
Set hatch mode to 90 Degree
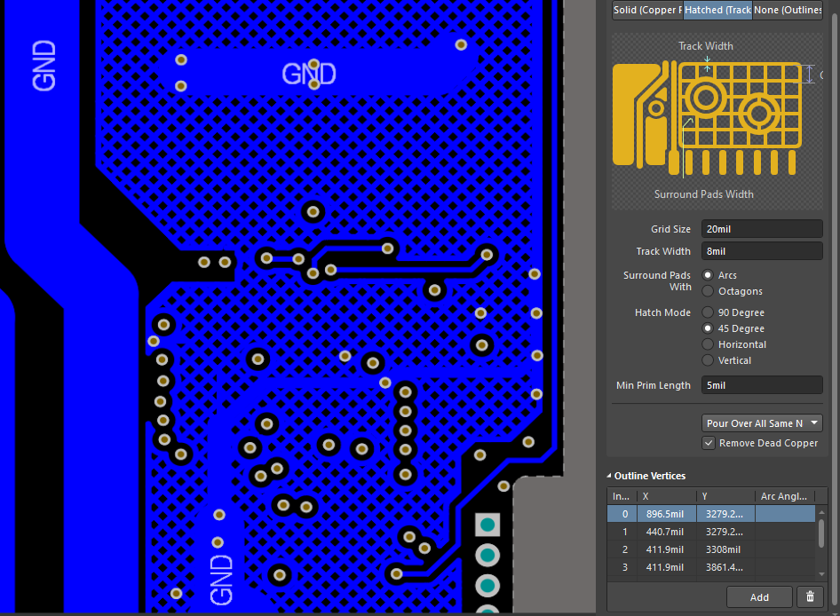(x=708, y=312)
